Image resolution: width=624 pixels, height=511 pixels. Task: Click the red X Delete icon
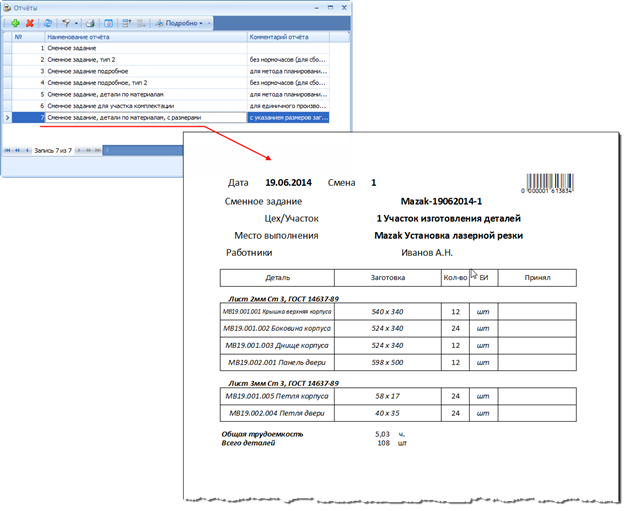(x=29, y=21)
